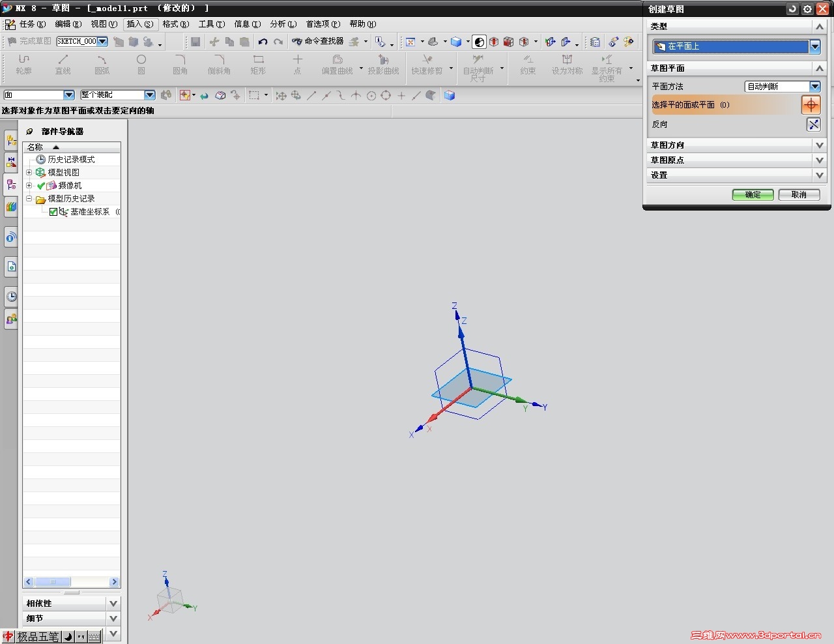Select the 直线 line tool
This screenshot has width=834, height=644.
click(63, 65)
